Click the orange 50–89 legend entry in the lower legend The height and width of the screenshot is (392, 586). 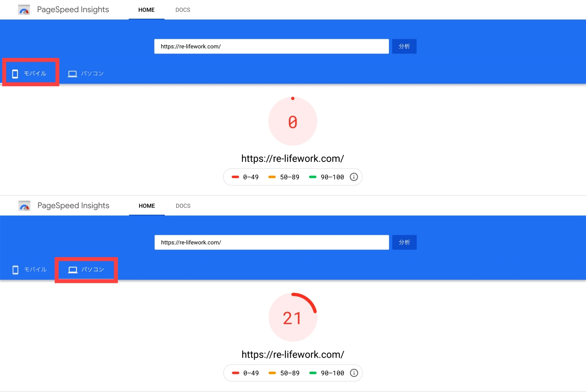pos(284,373)
